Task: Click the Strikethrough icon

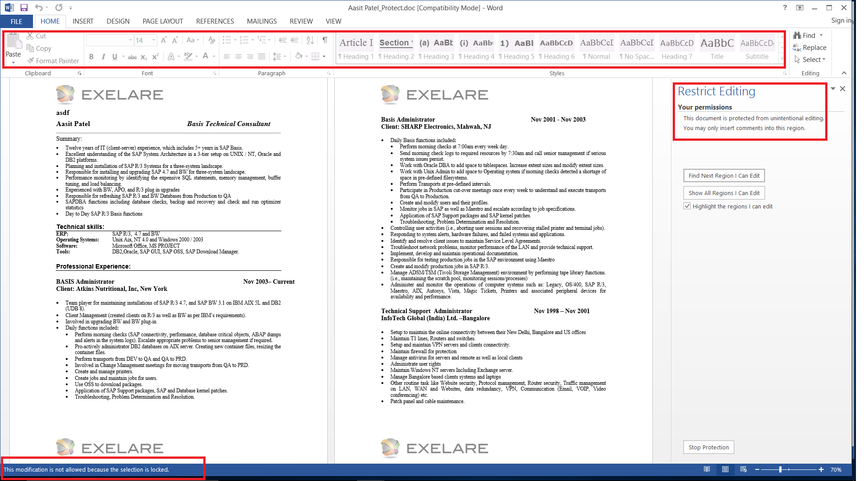Action: [x=132, y=57]
